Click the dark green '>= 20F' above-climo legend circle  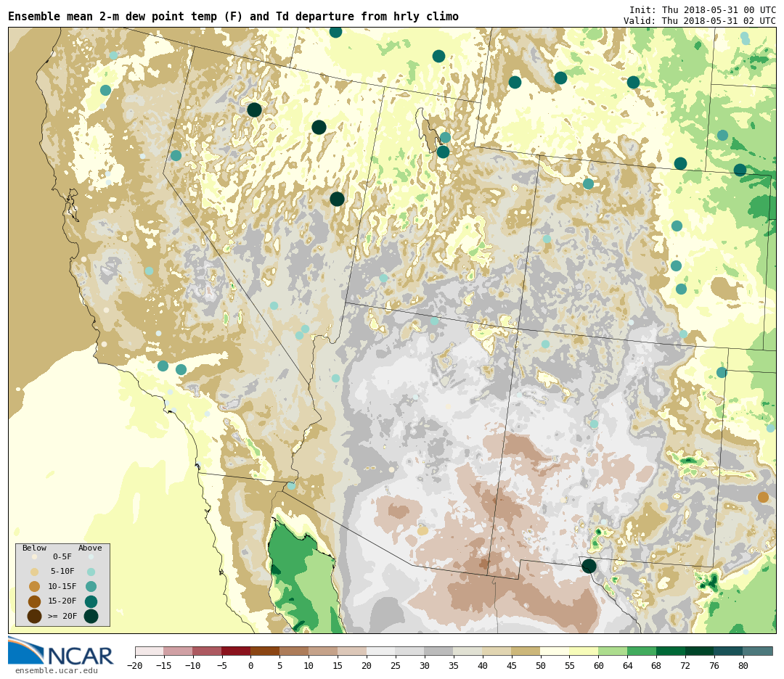91,617
